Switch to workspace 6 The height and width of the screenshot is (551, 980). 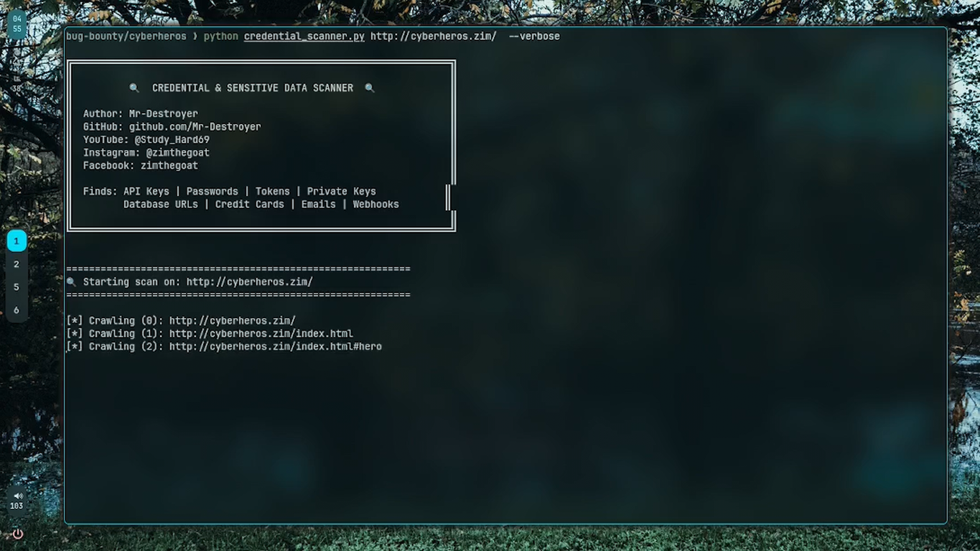point(17,310)
